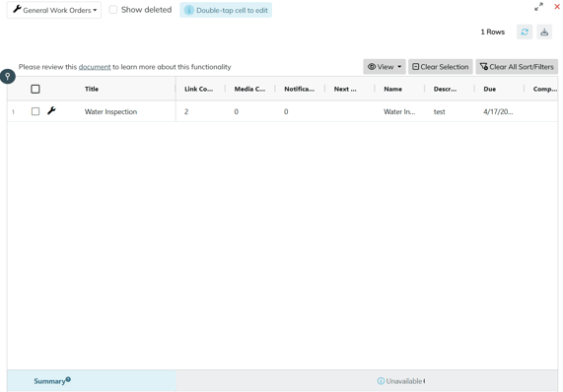Sort by the Link Co... column header
This screenshot has height=392, width=563.
198,89
